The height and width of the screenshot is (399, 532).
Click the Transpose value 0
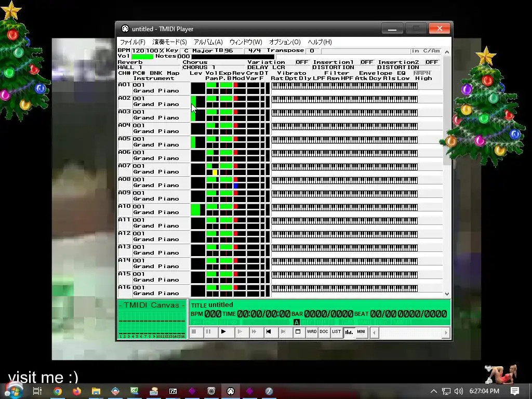click(312, 50)
